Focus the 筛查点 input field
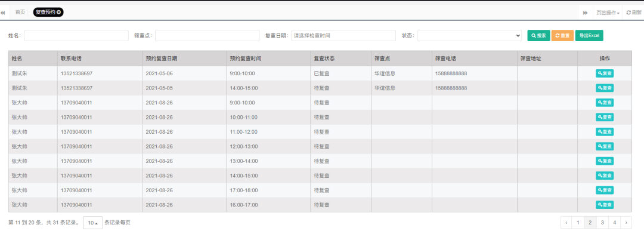This screenshot has width=644, height=237. coord(207,35)
